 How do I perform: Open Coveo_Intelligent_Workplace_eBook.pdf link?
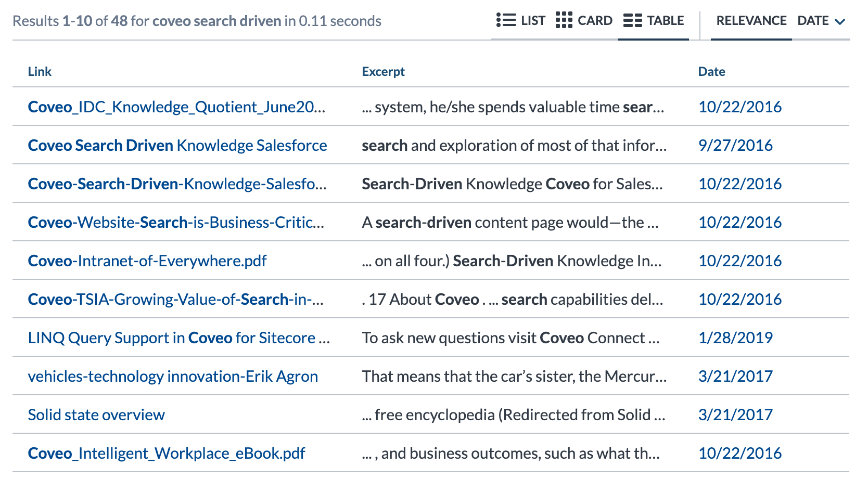pyautogui.click(x=167, y=453)
